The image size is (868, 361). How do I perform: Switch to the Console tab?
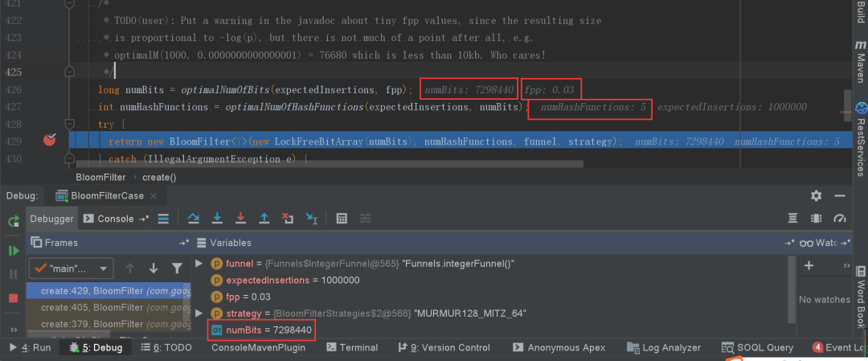tap(116, 219)
